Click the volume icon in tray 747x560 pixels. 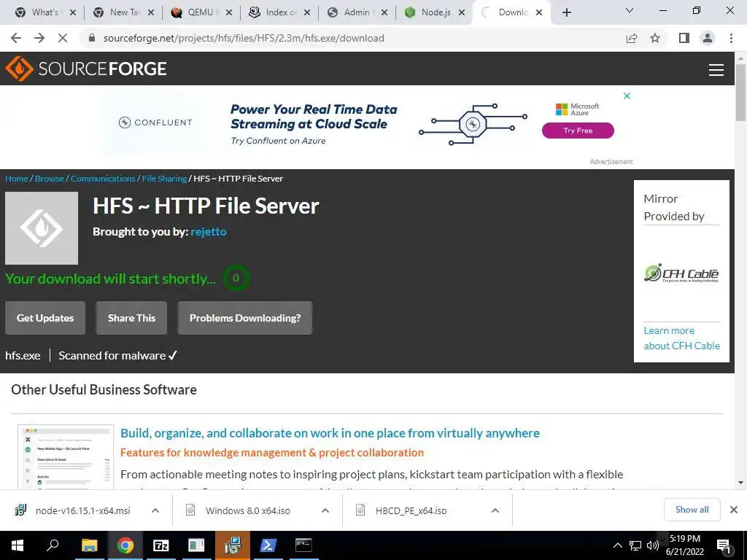tap(653, 545)
